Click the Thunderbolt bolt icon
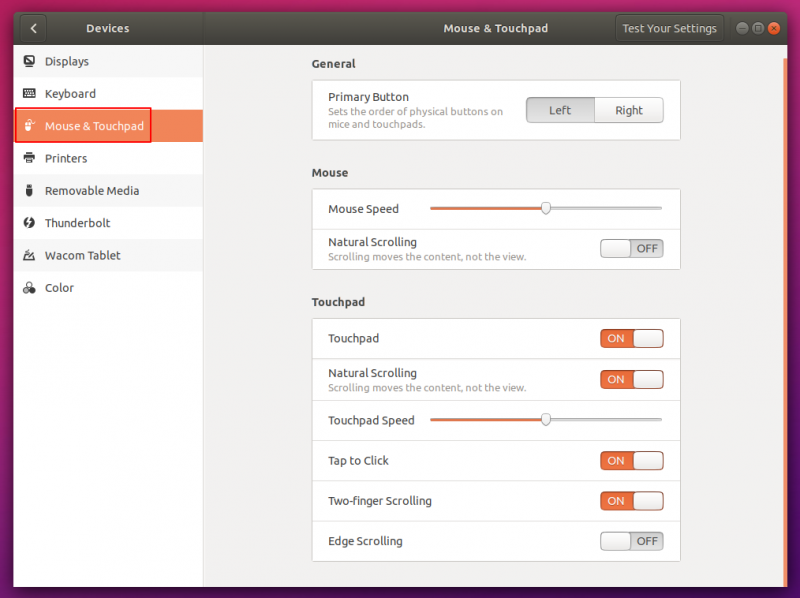The image size is (800, 598). (x=28, y=223)
